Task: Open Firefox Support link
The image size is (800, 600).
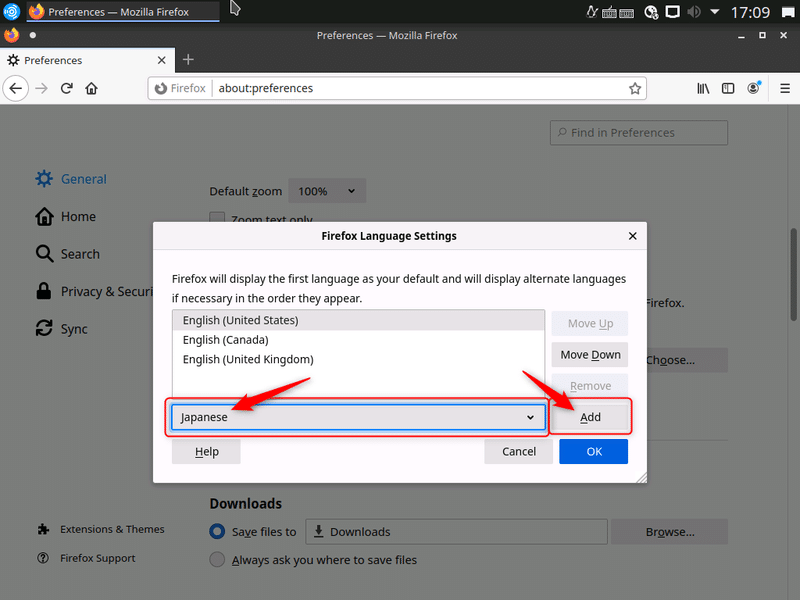Action: [86, 558]
